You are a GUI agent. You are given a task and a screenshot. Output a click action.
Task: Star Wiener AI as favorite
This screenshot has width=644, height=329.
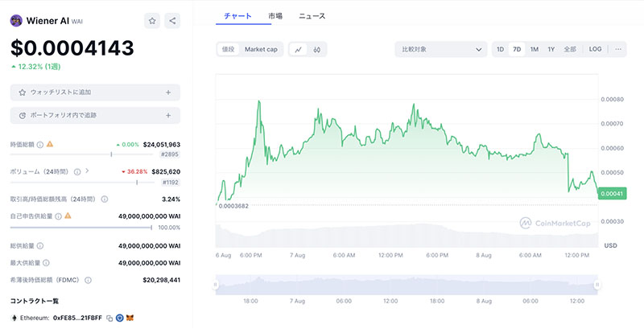tap(152, 20)
